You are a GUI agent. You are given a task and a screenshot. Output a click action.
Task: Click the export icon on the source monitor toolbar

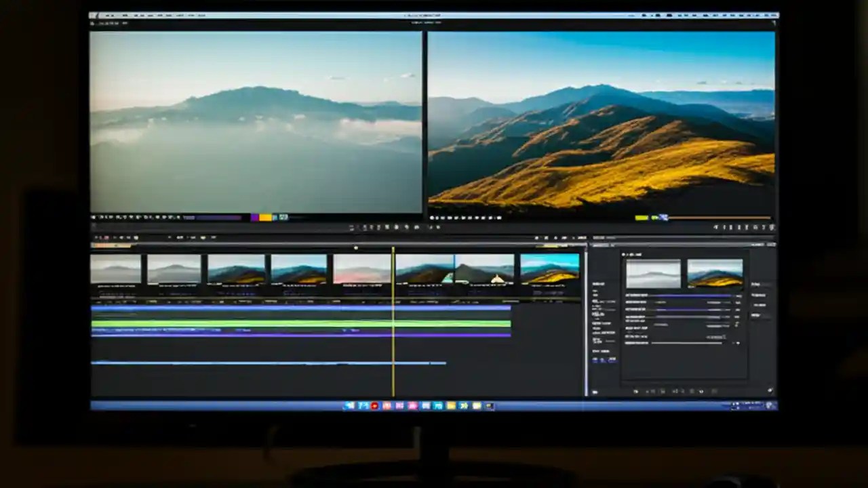[x=168, y=217]
